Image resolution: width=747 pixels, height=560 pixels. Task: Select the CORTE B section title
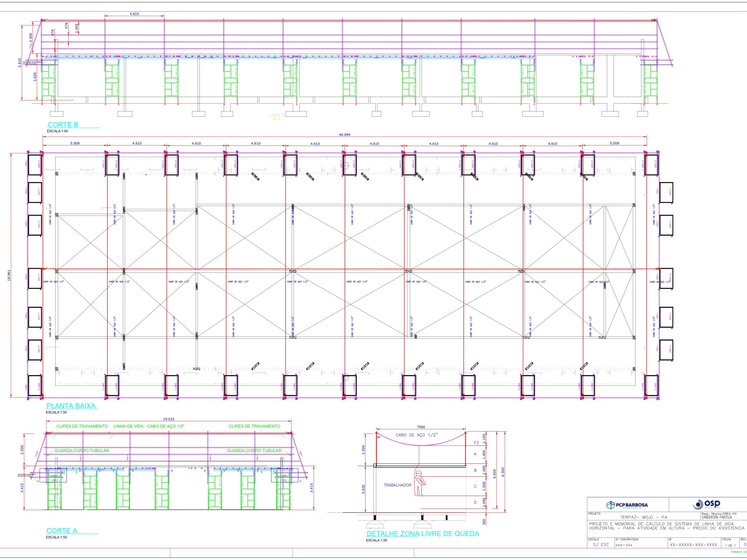[63, 125]
